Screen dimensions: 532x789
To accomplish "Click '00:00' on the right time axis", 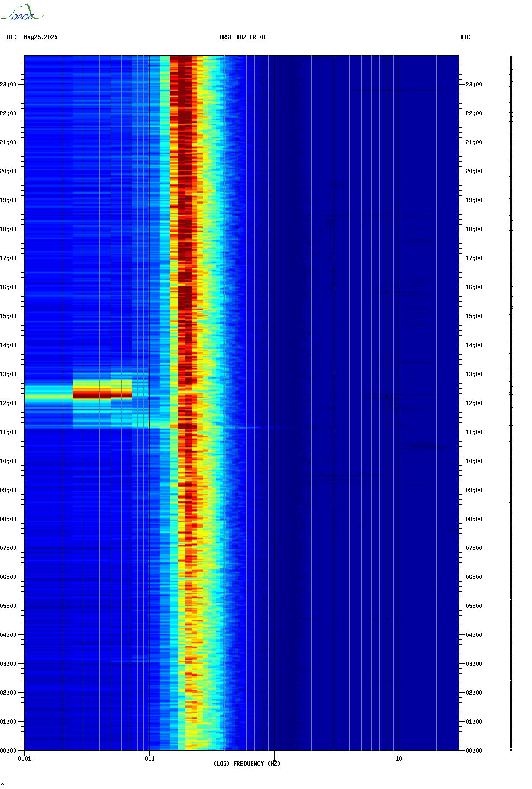I will pyautogui.click(x=474, y=751).
